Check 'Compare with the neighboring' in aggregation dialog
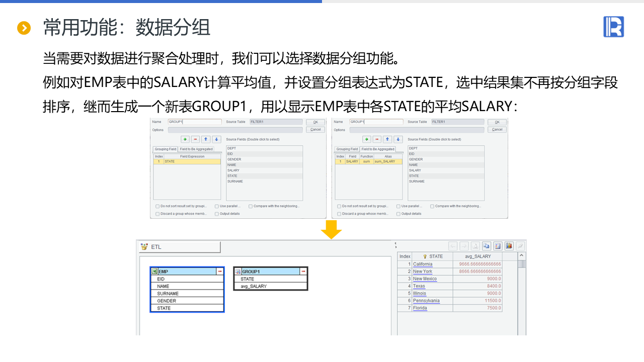Screen dimensions: 644x362 pos(432,206)
